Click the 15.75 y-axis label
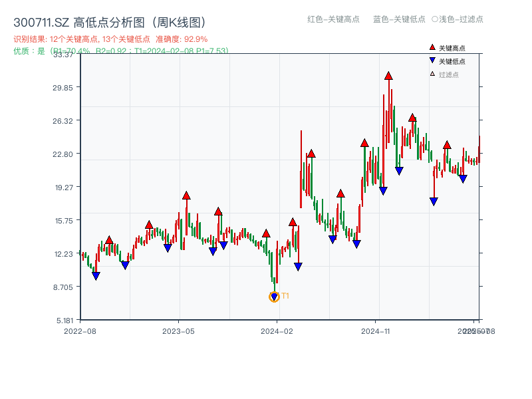Screen dimensions: 532x399 click(64, 221)
